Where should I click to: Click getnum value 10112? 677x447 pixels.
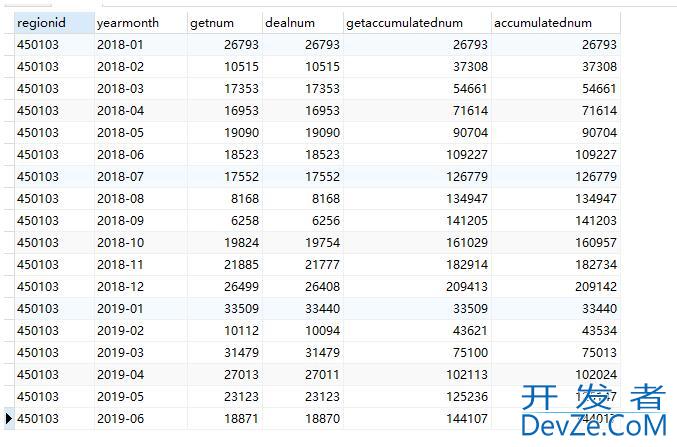pos(225,331)
